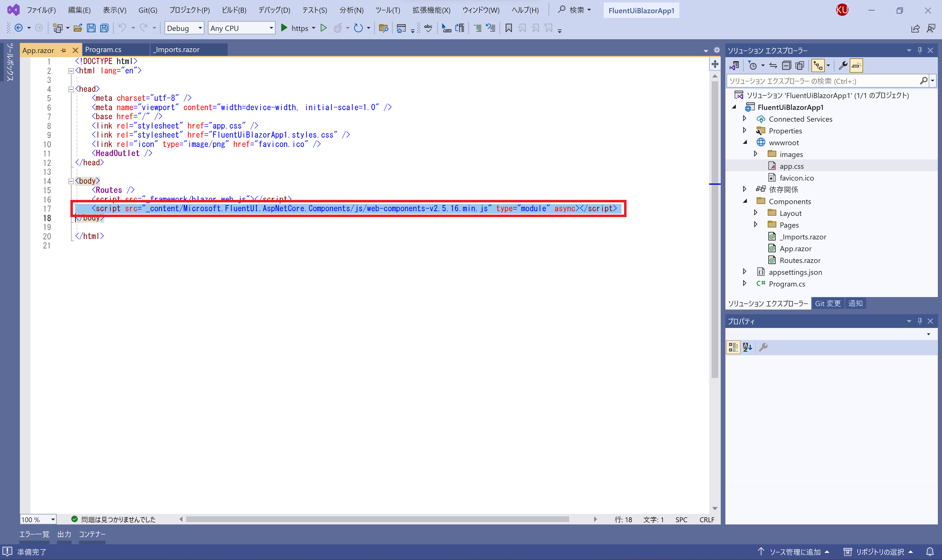Open the ファイル(F) menu
Image resolution: width=942 pixels, height=560 pixels.
tap(41, 10)
